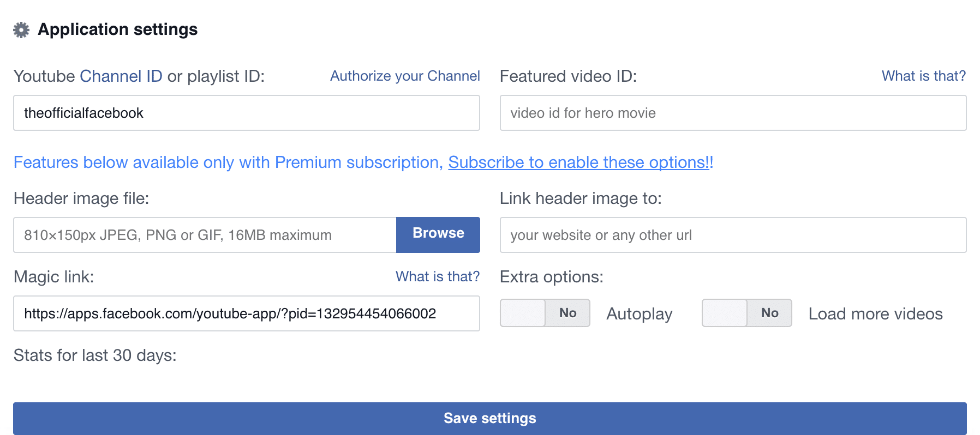Image resolution: width=980 pixels, height=435 pixels.
Task: Click the Stats for last 30 days label
Action: coord(95,355)
